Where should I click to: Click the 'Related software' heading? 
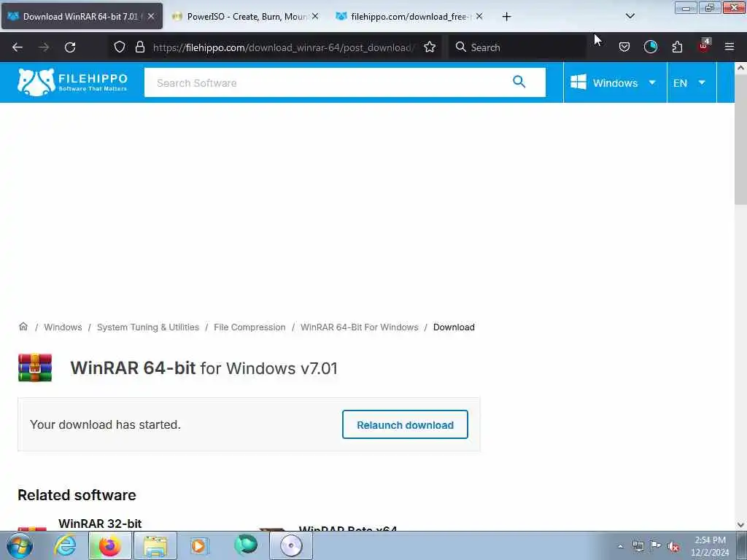77,495
